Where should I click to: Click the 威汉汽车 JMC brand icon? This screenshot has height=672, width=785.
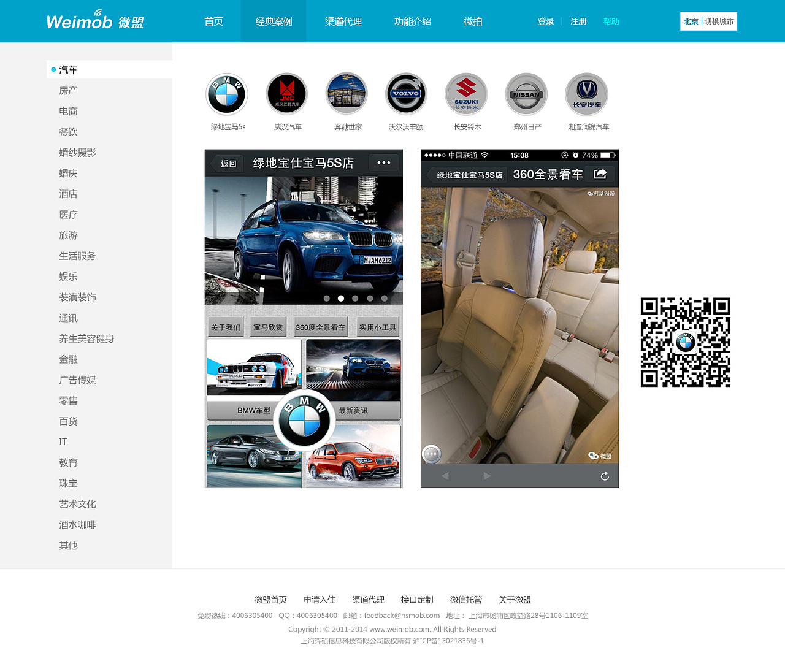tap(286, 93)
